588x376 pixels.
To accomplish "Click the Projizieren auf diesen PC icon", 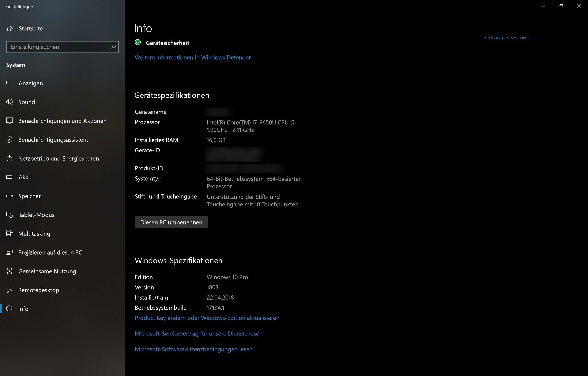I will (9, 252).
